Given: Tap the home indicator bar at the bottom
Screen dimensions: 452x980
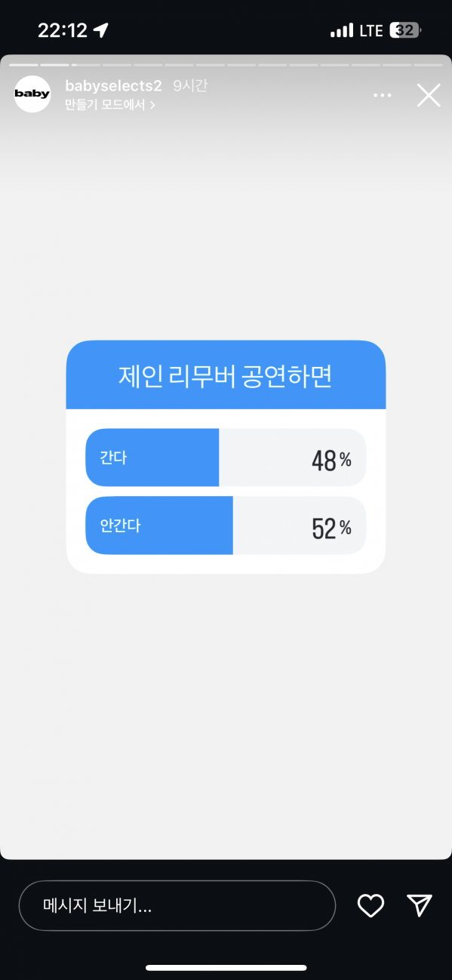Looking at the screenshot, I should (226, 967).
